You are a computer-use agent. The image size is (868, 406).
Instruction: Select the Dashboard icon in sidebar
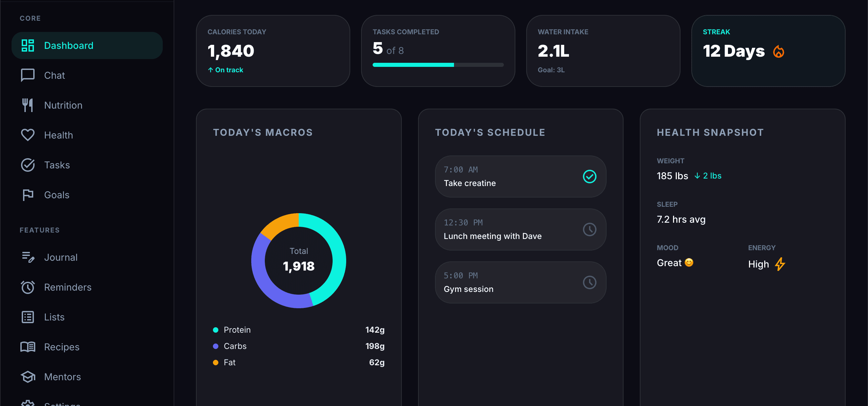[28, 45]
